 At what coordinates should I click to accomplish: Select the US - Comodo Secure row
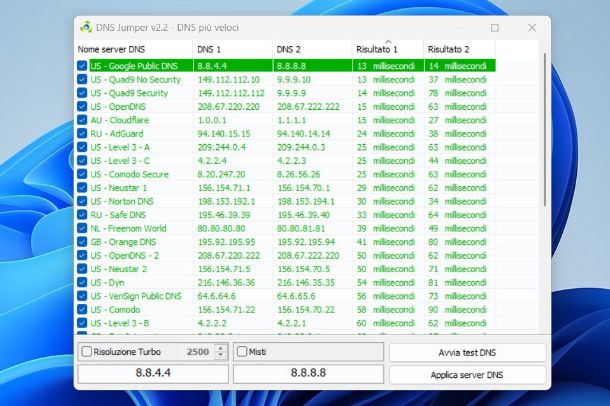point(285,174)
